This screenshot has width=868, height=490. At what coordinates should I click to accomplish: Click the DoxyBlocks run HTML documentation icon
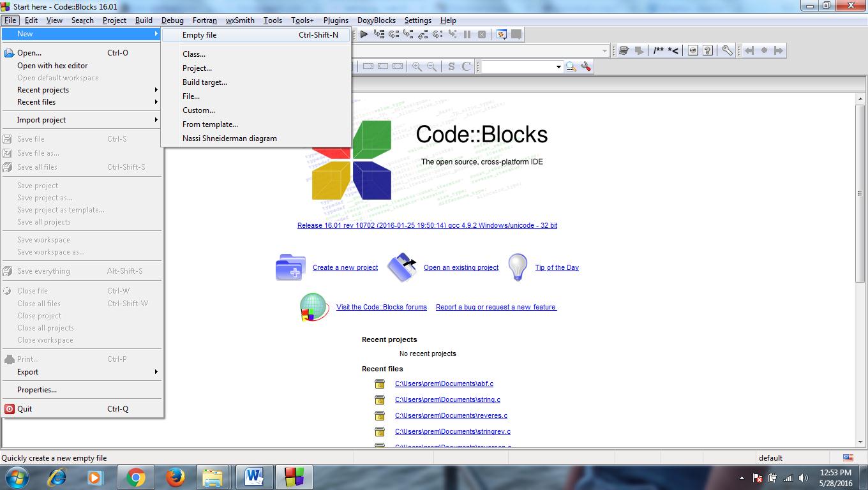click(692, 50)
